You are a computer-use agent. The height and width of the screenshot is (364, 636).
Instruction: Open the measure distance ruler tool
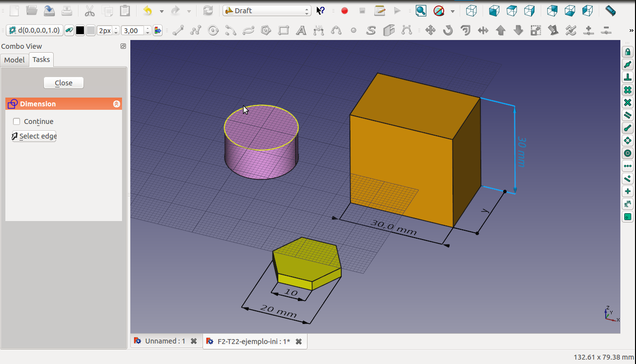tap(610, 11)
